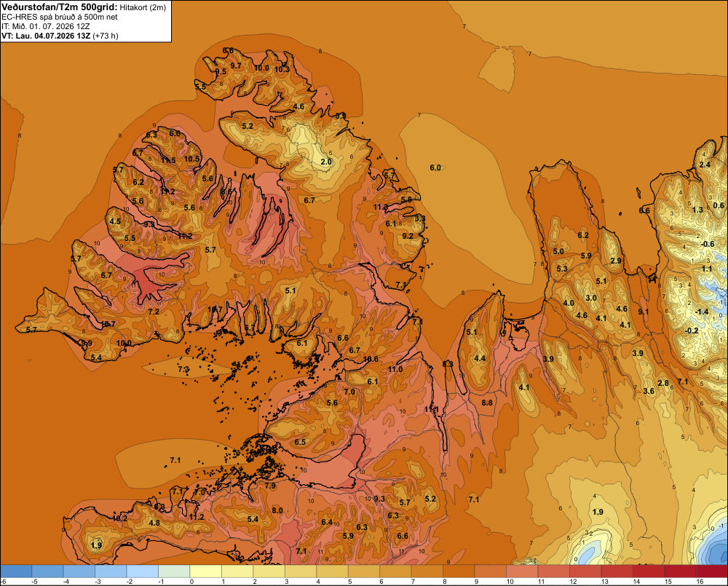Click the EC-HRES spá brúuð description line
The height and width of the screenshot is (586, 728).
click(x=60, y=17)
